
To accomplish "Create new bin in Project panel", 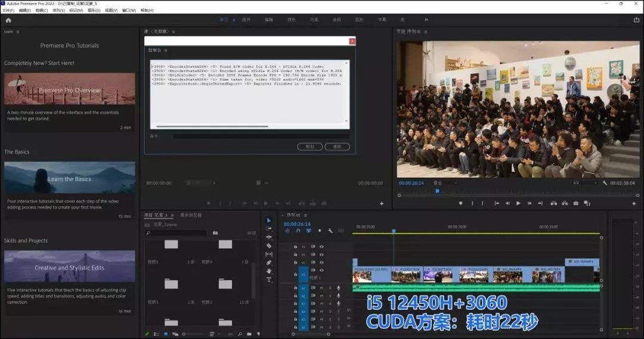I will coord(249,334).
